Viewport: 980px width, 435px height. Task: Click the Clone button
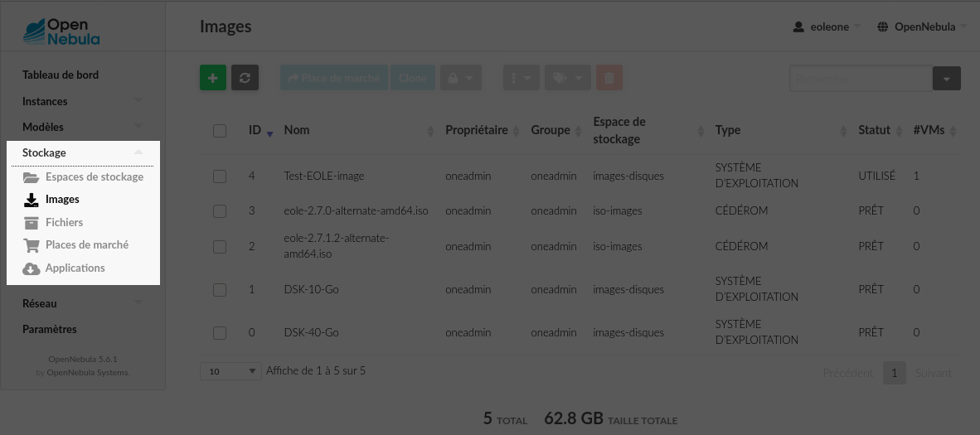pos(413,78)
